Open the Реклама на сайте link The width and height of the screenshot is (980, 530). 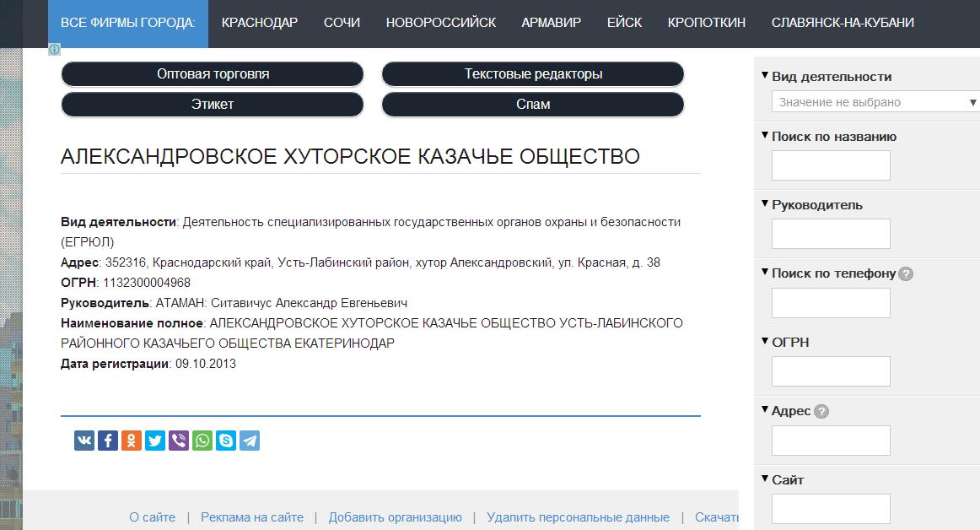click(x=252, y=517)
